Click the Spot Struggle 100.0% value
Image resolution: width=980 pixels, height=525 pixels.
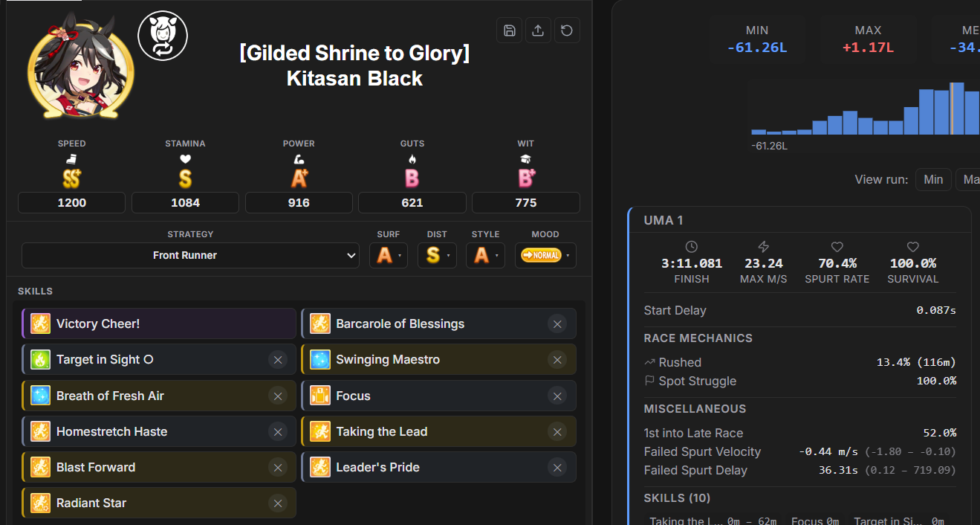click(x=936, y=381)
